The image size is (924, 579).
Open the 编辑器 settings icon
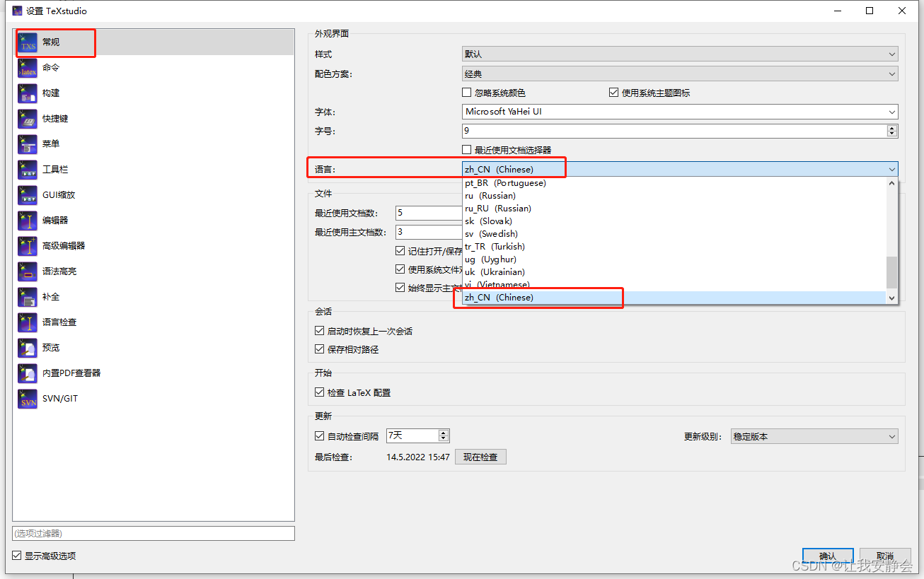tap(28, 221)
